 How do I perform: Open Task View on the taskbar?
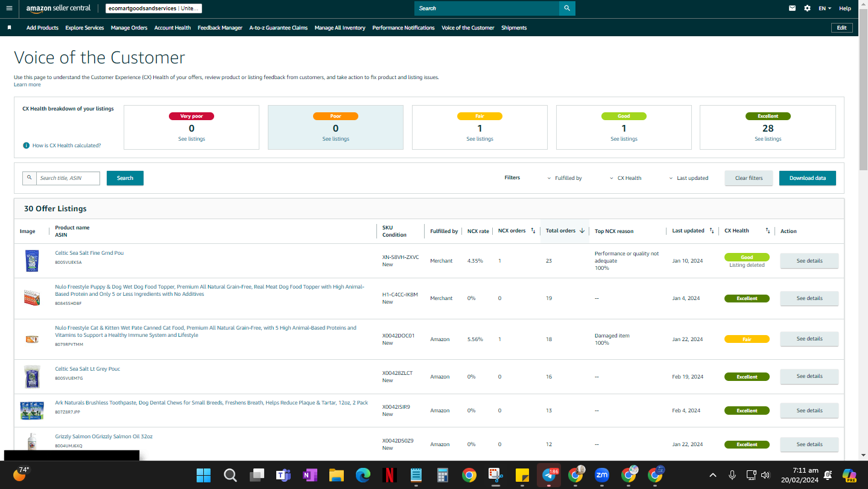(257, 475)
